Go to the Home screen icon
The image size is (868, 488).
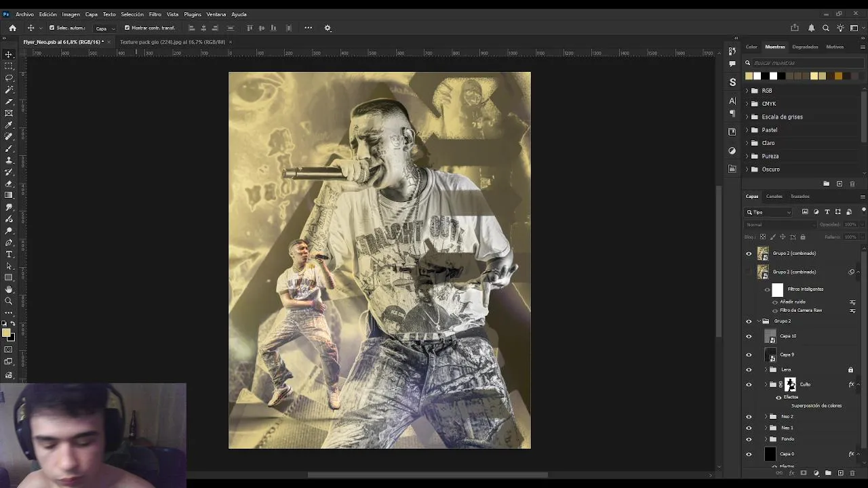(12, 28)
